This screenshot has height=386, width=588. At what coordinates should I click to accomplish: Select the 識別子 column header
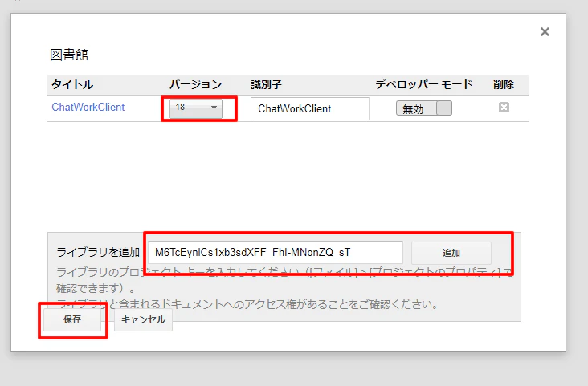[266, 85]
